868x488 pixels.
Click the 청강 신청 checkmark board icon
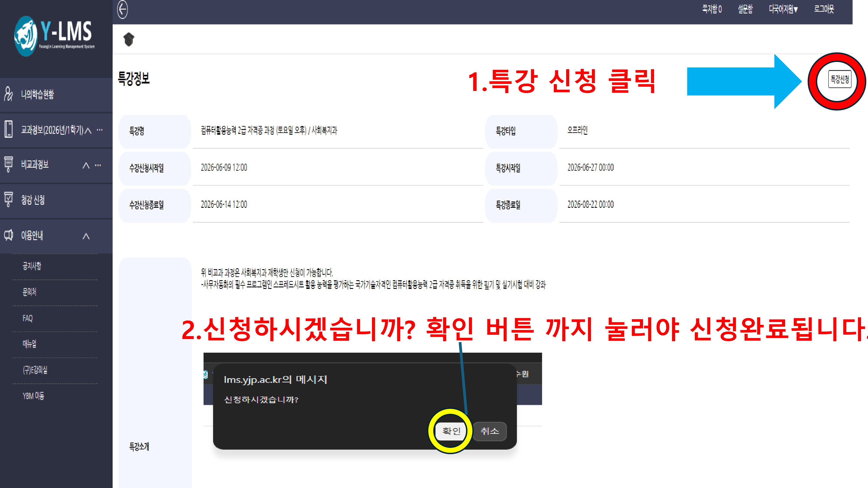[8, 199]
